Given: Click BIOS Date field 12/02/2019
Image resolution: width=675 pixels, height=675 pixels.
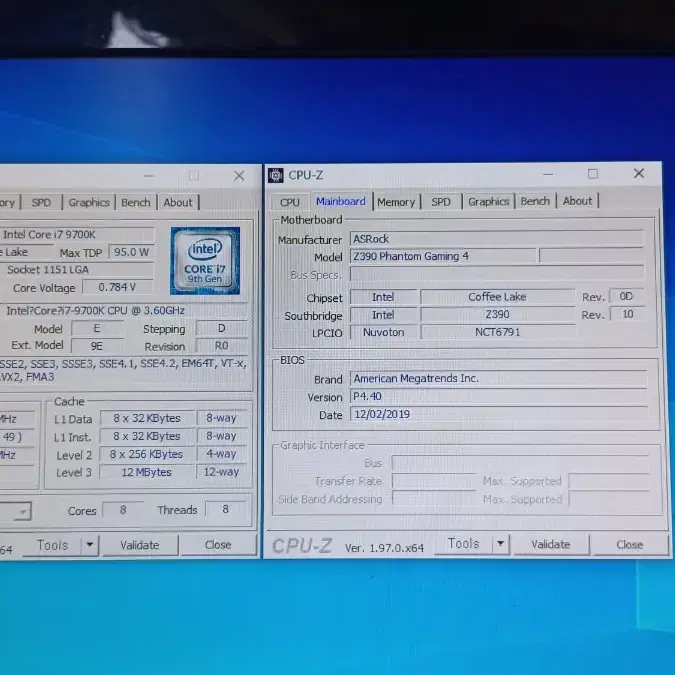Looking at the screenshot, I should pos(498,415).
